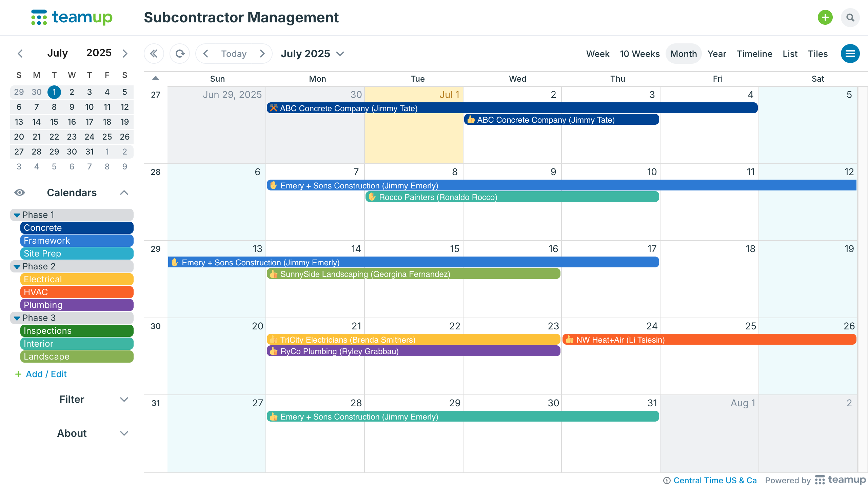
Task: Go to next month in main toolbar
Action: (262, 54)
